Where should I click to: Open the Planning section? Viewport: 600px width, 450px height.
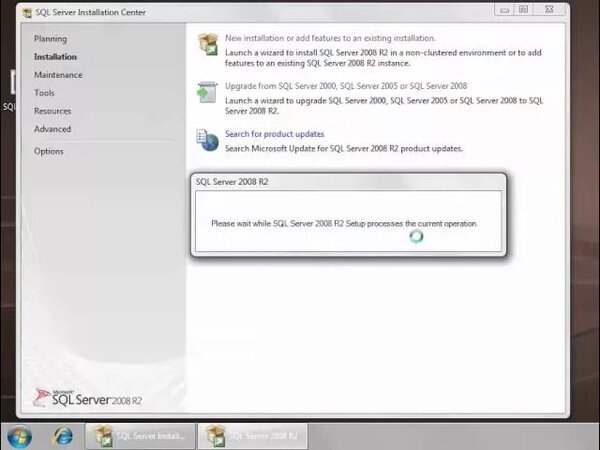pyautogui.click(x=51, y=39)
